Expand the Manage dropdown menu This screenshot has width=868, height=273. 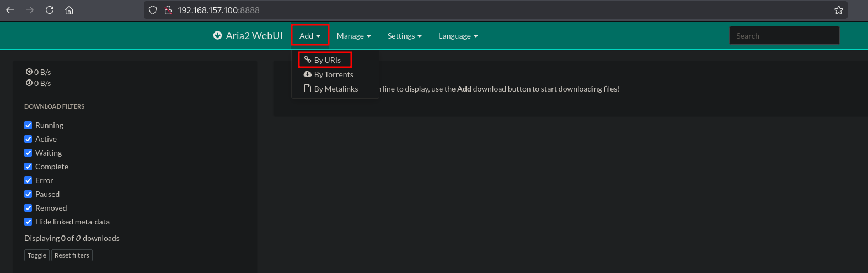pos(353,36)
